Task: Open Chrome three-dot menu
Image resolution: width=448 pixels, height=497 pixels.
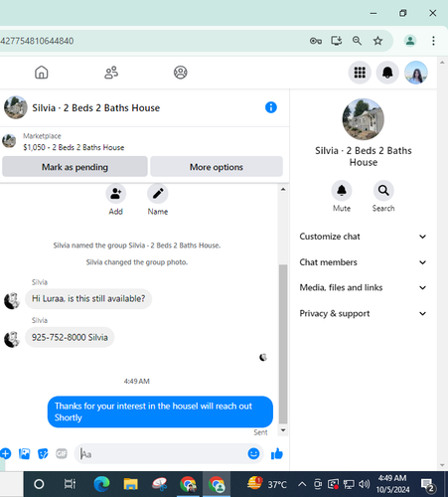Action: pos(433,41)
